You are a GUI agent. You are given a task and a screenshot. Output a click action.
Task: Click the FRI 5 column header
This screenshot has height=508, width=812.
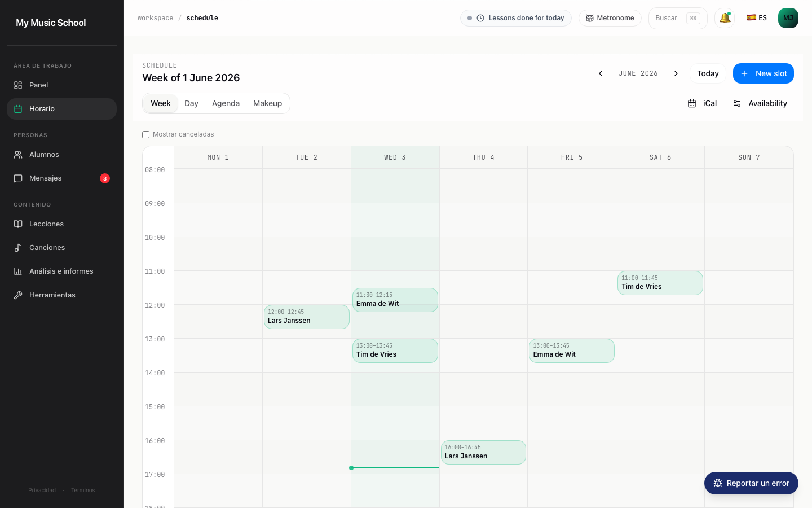click(572, 157)
